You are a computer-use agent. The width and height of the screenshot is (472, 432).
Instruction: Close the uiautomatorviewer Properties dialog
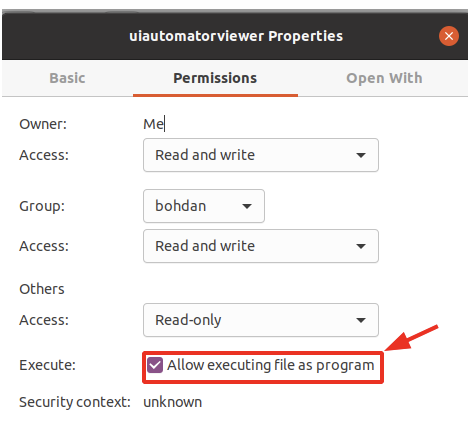449,36
